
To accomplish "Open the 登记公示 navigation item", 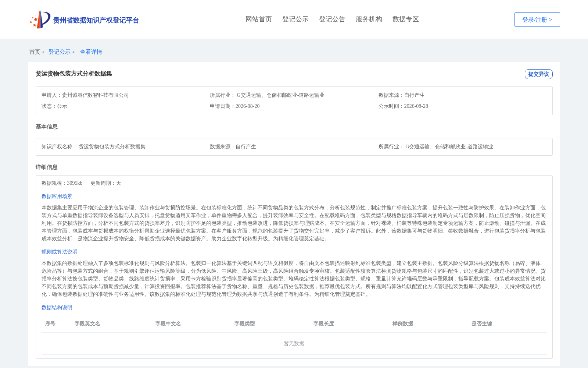I will [x=295, y=19].
